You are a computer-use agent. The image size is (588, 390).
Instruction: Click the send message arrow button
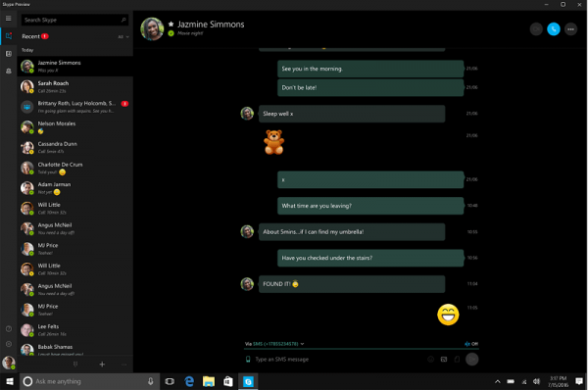471,360
